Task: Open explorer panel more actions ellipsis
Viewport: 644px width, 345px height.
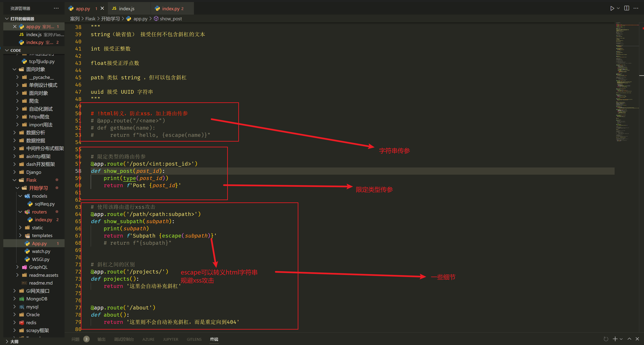Action: tap(56, 8)
